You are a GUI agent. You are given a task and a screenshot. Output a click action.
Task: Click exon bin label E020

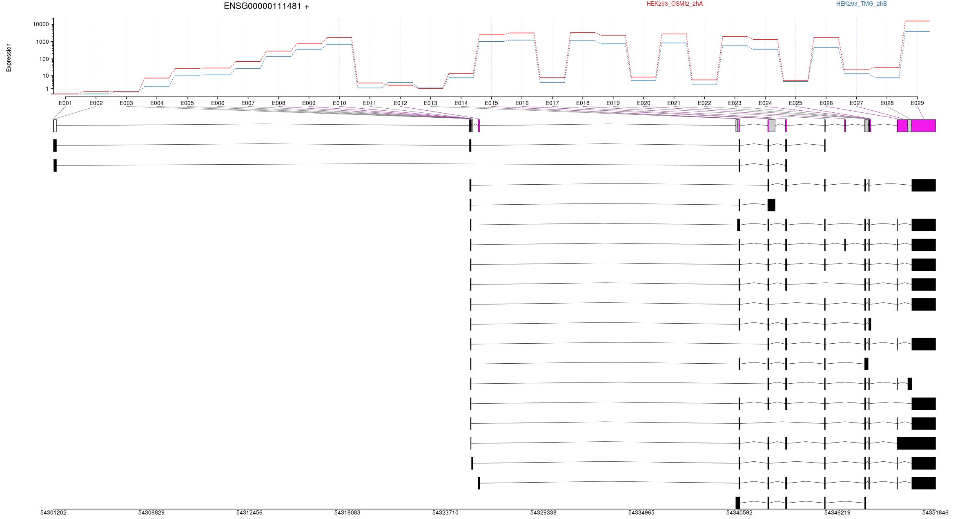click(x=644, y=103)
